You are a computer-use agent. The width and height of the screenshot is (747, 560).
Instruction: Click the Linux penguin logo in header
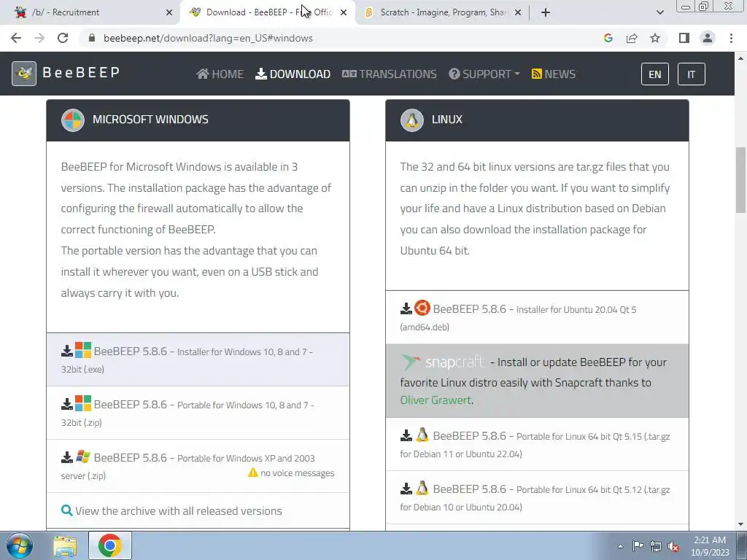412,120
